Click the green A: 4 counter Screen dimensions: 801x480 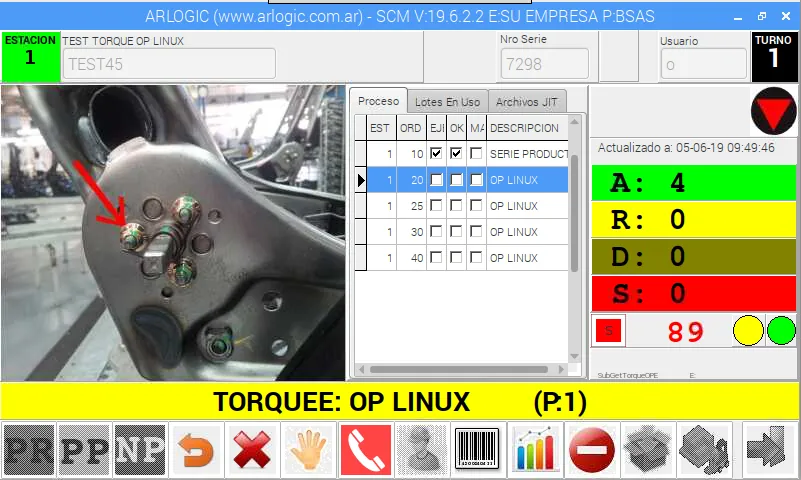click(x=694, y=183)
